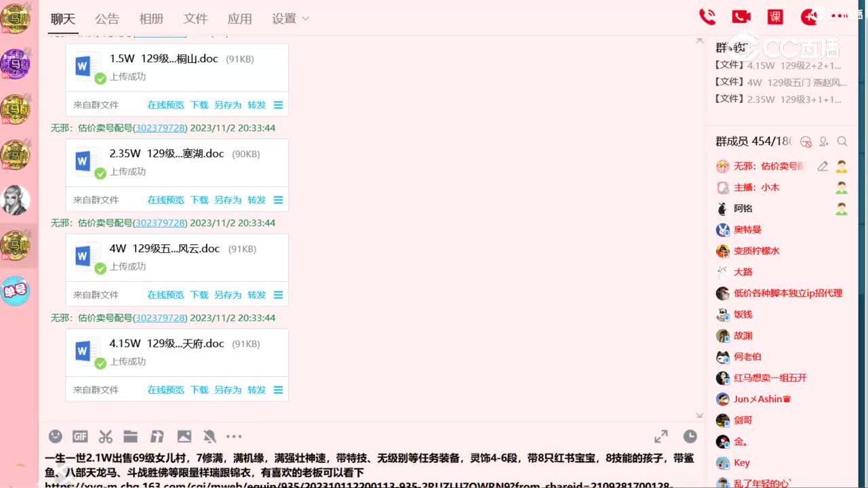The image size is (868, 488).
Task: Save the 2.35W 塞湖 doc as
Action: (228, 200)
